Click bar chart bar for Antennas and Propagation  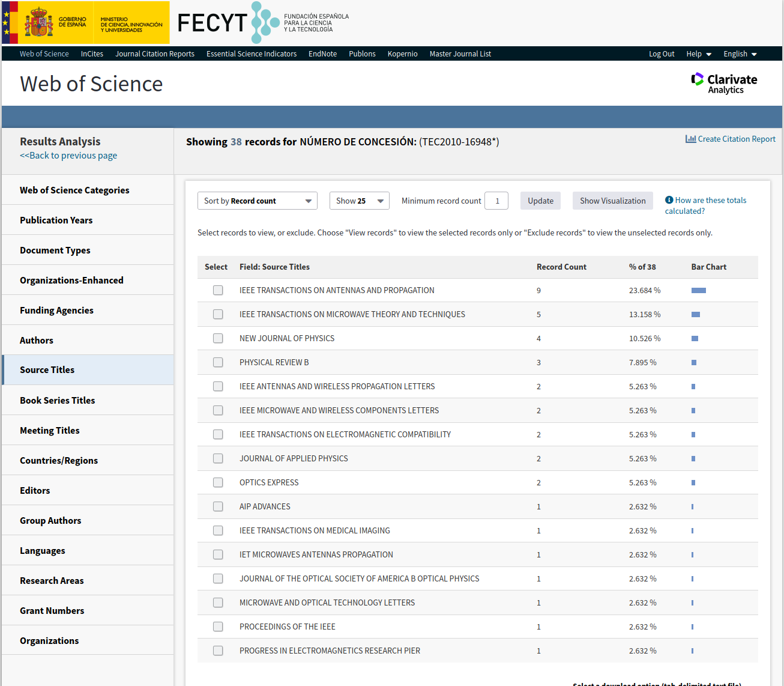(698, 290)
